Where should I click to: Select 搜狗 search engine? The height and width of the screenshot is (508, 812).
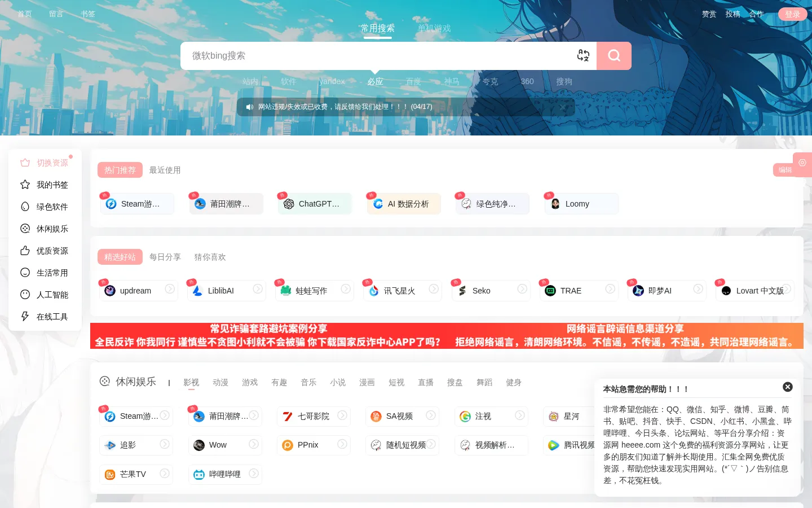coord(564,81)
